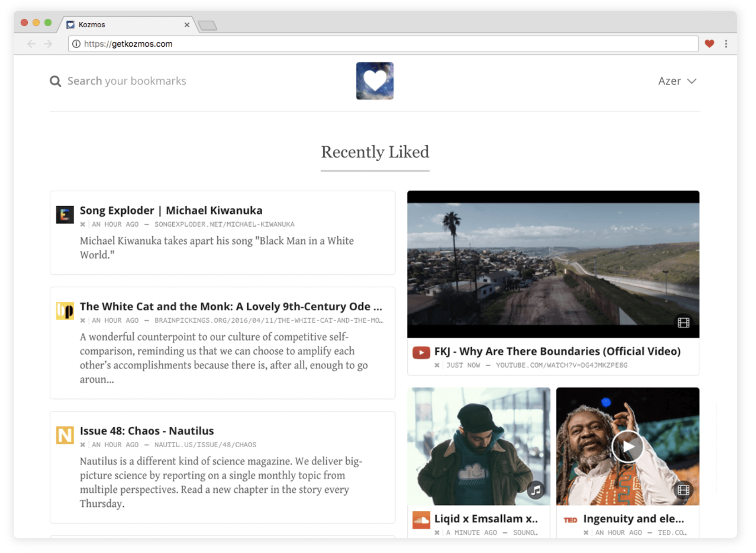Image resolution: width=756 pixels, height=553 pixels.
Task: Click the SoundCloud icon beside Liqid title
Action: click(421, 520)
